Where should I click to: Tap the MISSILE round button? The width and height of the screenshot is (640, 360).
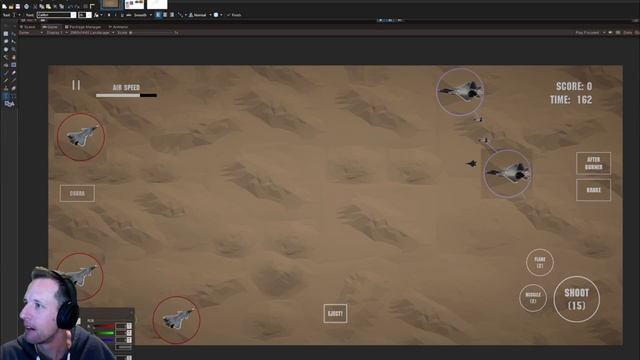pos(533,298)
